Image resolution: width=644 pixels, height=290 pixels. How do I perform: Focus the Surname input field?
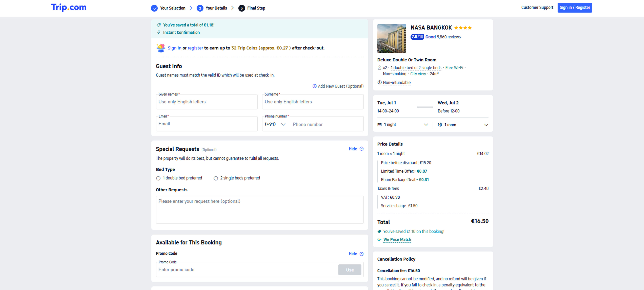(313, 102)
